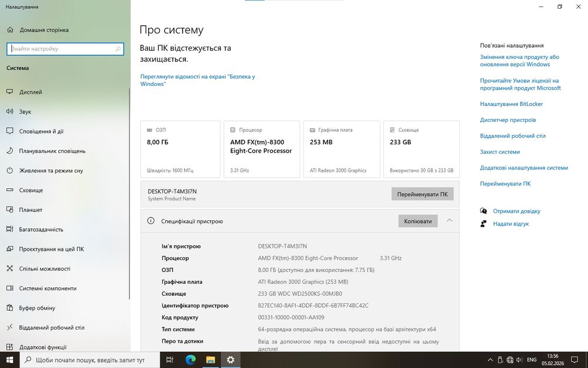
Task: Open Планувальник сповіщень moon icon
Action: 10,151
